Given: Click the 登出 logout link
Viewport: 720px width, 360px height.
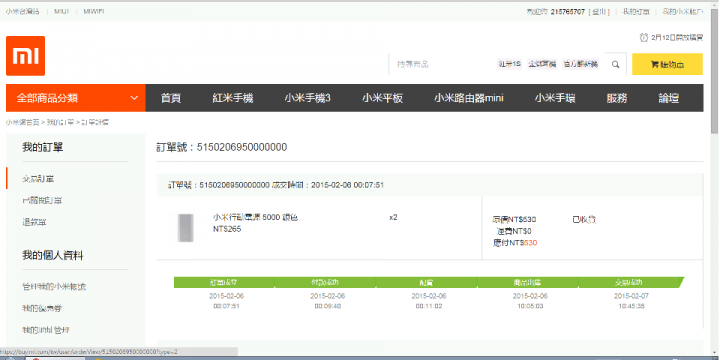Looking at the screenshot, I should tap(599, 11).
